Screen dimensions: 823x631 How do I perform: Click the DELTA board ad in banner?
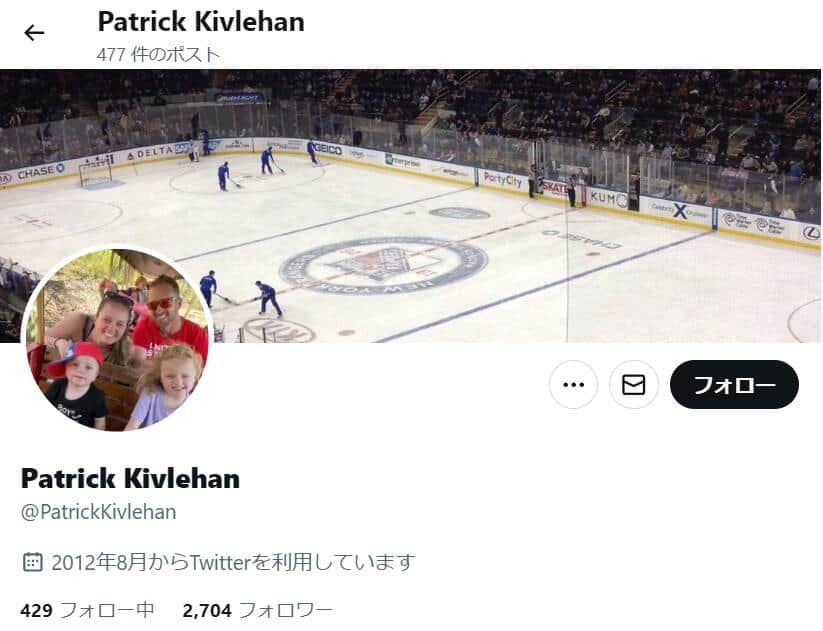pyautogui.click(x=150, y=153)
